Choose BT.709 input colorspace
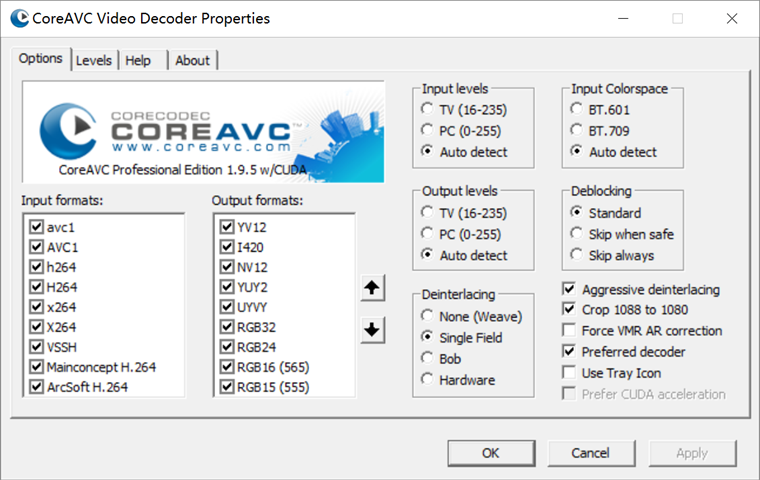Screen dimensions: 760x480 click(x=577, y=130)
